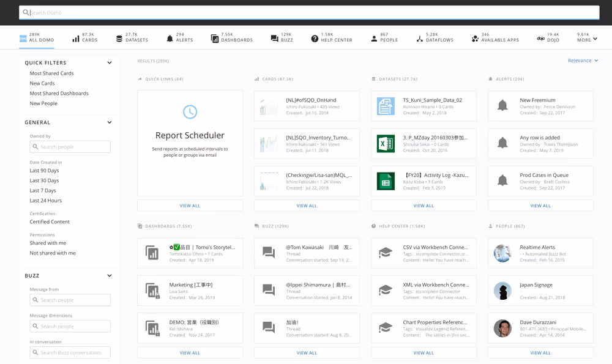Switch to the Available Apps tab
612x364 pixels.
point(495,37)
